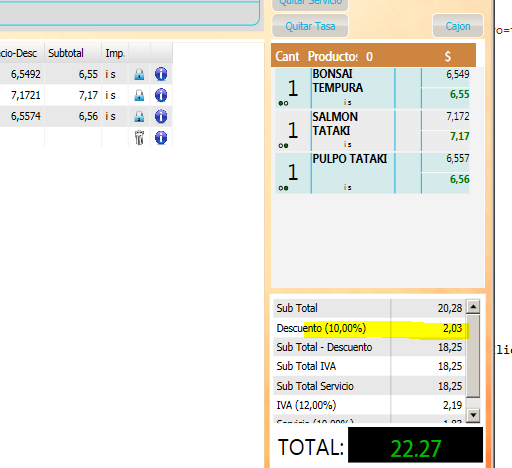This screenshot has height=468, width=512.
Task: Select the BONSAI TEMPURA product line
Action: pyautogui.click(x=372, y=88)
